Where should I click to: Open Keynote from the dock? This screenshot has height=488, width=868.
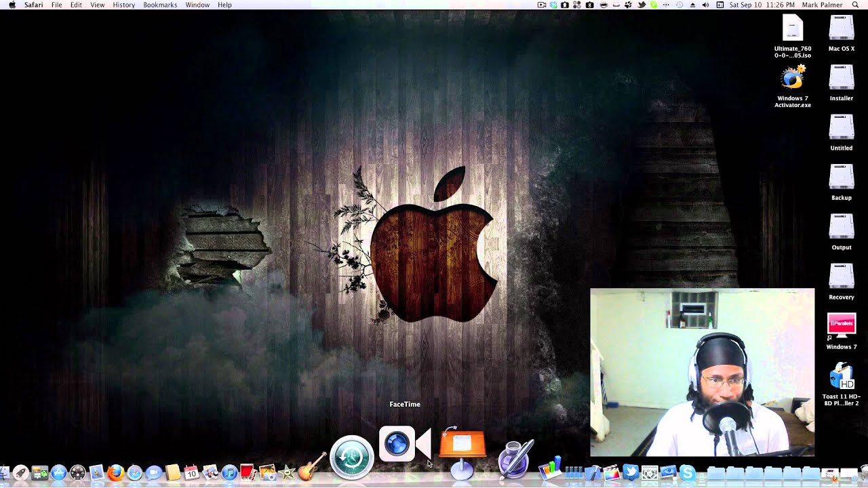(x=462, y=453)
